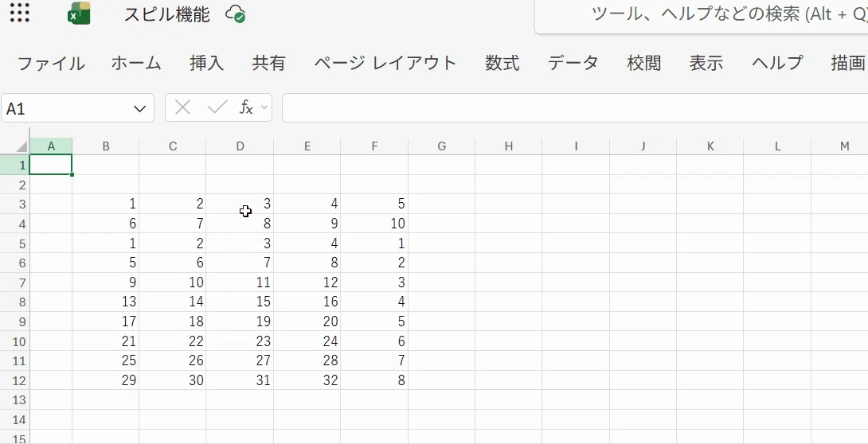Click the confirm checkmark formula icon
The width and height of the screenshot is (868, 444).
(x=217, y=107)
